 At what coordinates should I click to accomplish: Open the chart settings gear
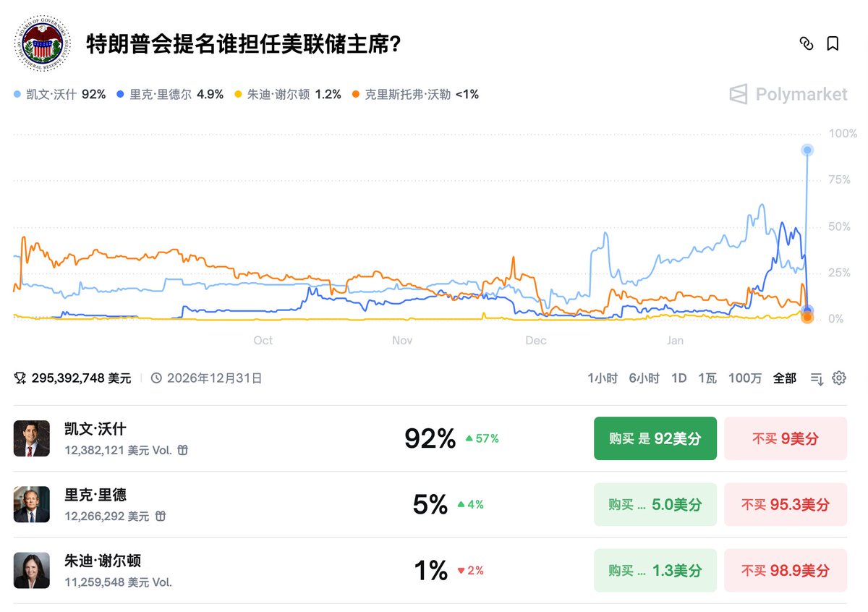pos(839,378)
